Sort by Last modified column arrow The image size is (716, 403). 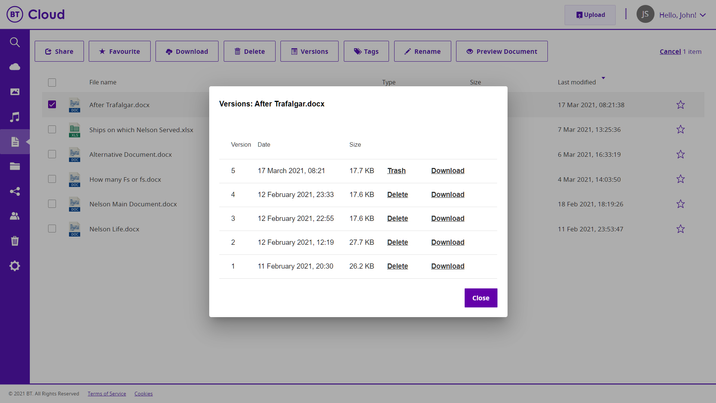pos(603,79)
